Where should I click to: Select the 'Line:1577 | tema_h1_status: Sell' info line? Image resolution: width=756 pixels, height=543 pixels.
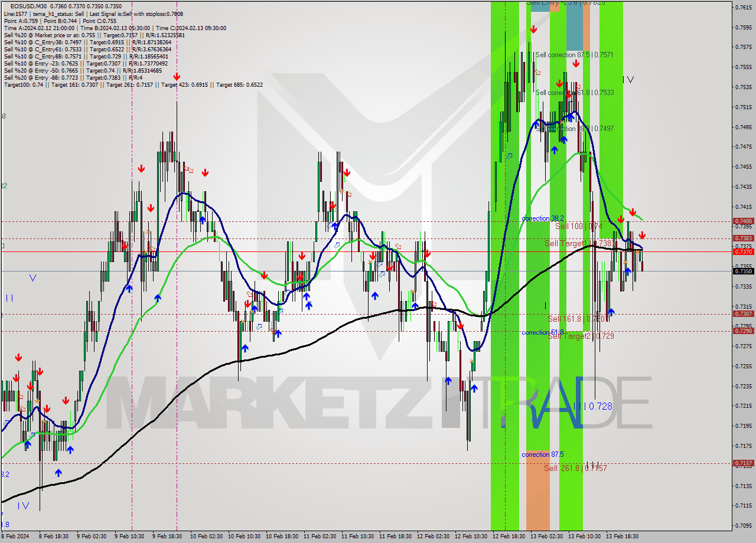click(94, 14)
